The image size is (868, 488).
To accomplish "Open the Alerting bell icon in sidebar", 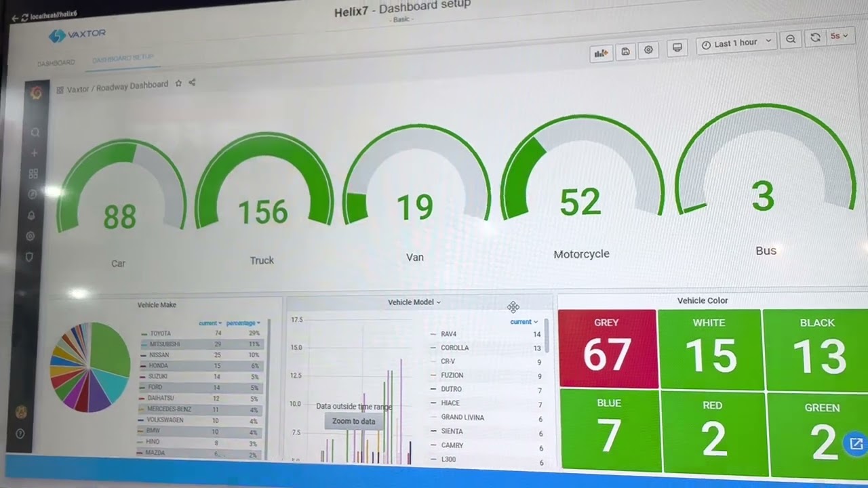I will click(31, 216).
